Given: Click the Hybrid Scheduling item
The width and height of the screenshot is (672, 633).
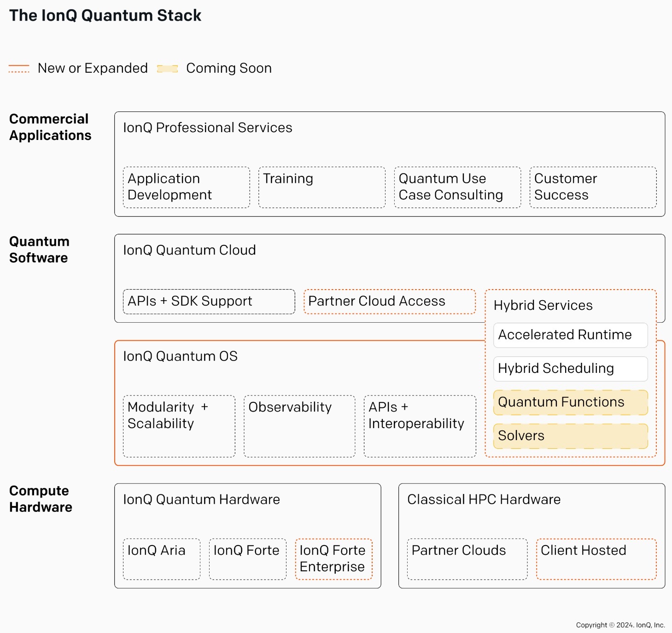Looking at the screenshot, I should [571, 369].
